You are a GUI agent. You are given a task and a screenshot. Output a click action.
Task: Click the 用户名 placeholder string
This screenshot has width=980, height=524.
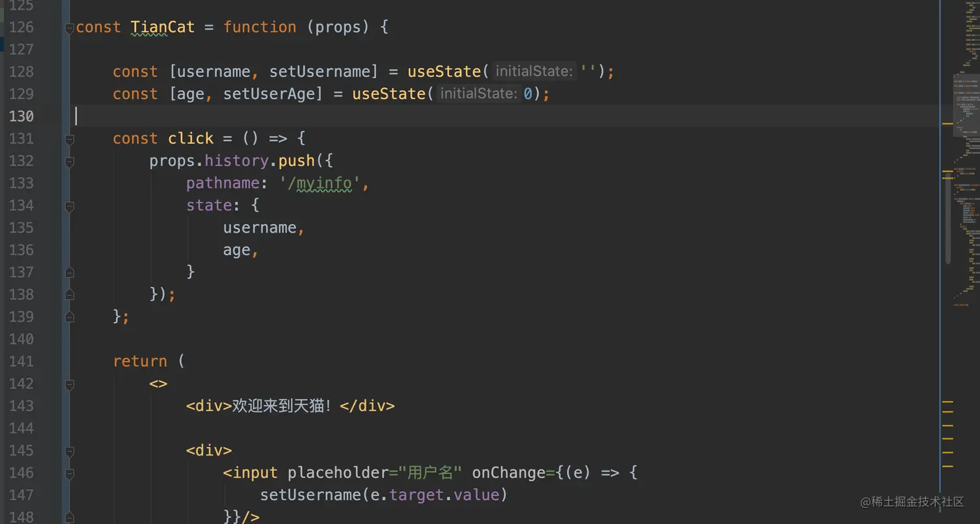click(x=430, y=472)
